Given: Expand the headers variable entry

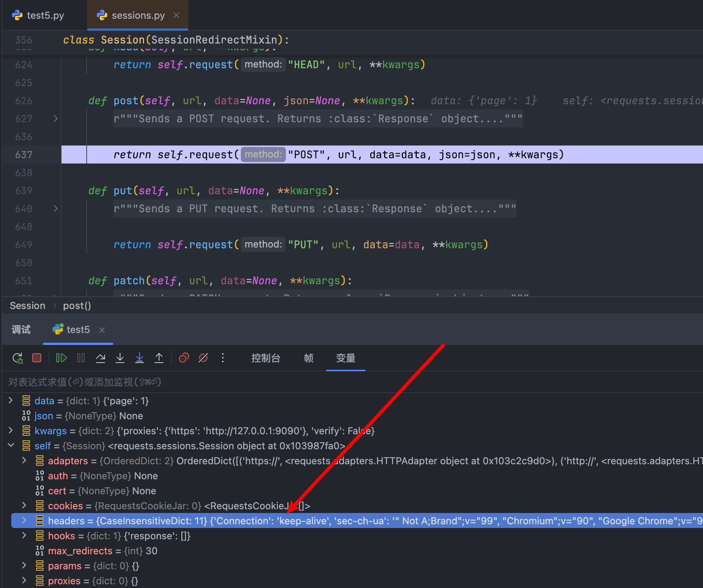Looking at the screenshot, I should click(24, 520).
